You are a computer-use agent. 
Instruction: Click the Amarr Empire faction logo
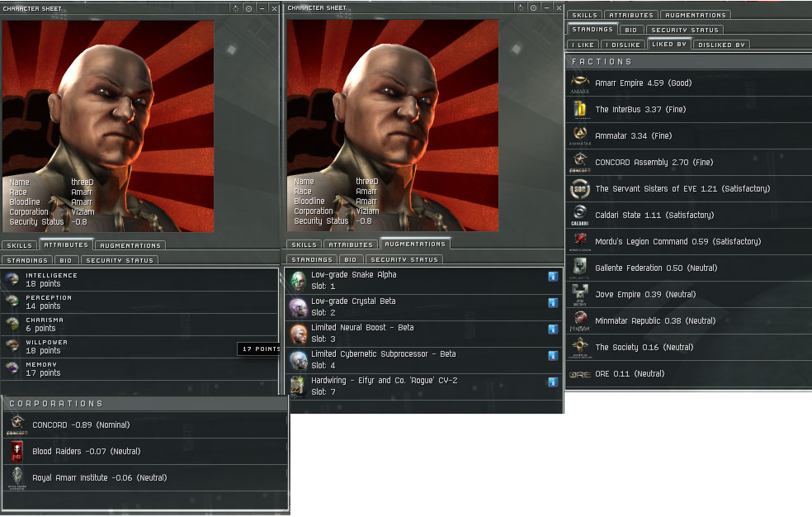tap(579, 83)
